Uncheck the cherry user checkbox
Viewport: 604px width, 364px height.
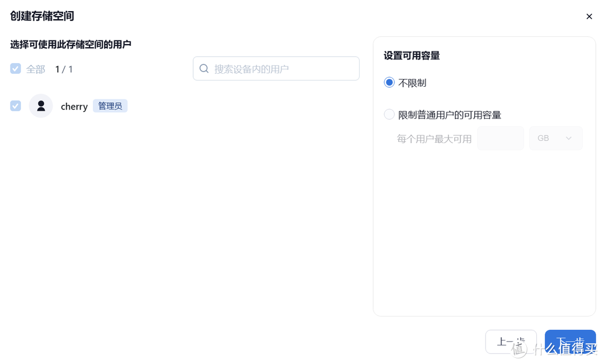[16, 106]
